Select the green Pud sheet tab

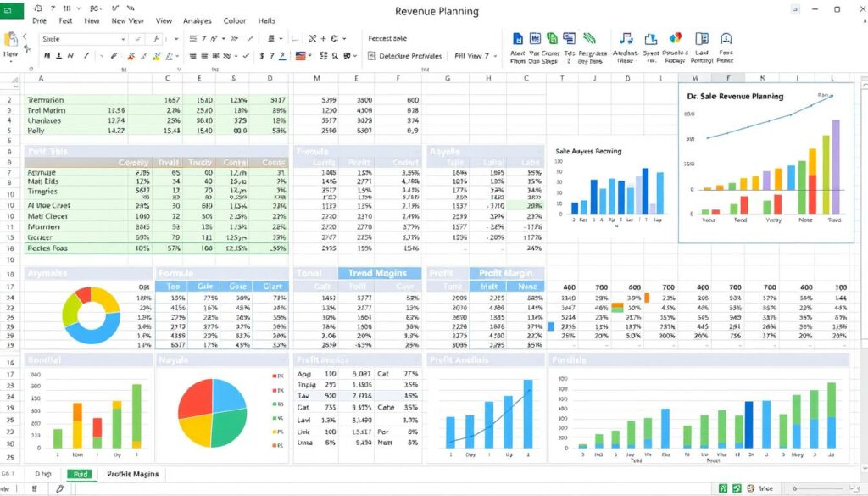81,474
